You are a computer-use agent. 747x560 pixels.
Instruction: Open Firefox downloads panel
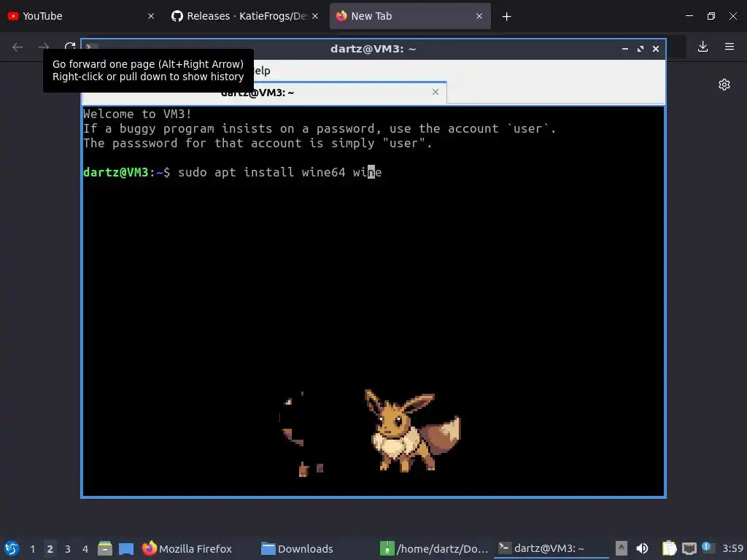pos(703,47)
